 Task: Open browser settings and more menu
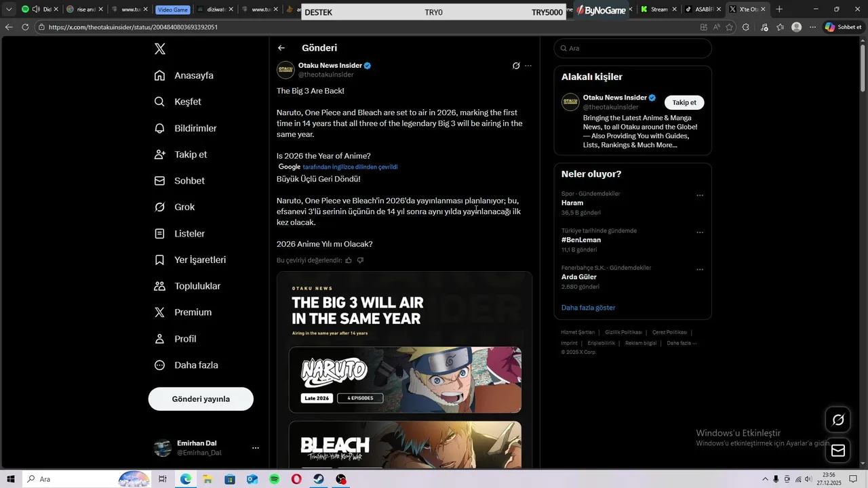pyautogui.click(x=812, y=27)
